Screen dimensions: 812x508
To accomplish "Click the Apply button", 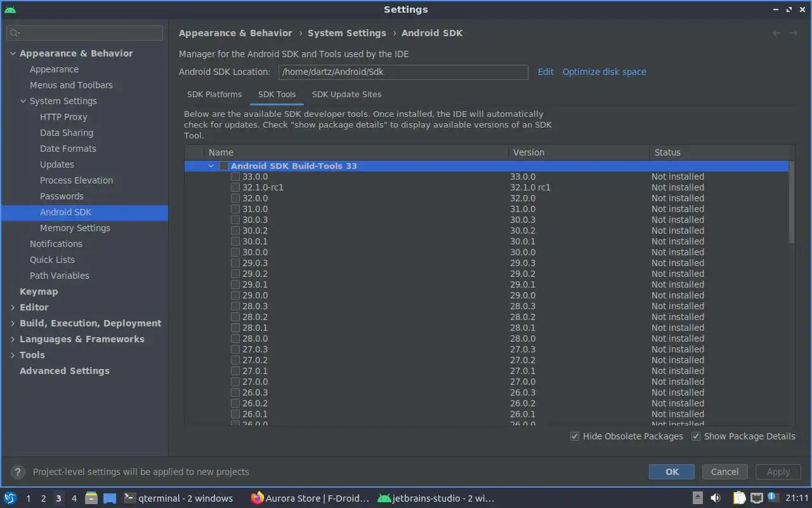I will tap(778, 472).
